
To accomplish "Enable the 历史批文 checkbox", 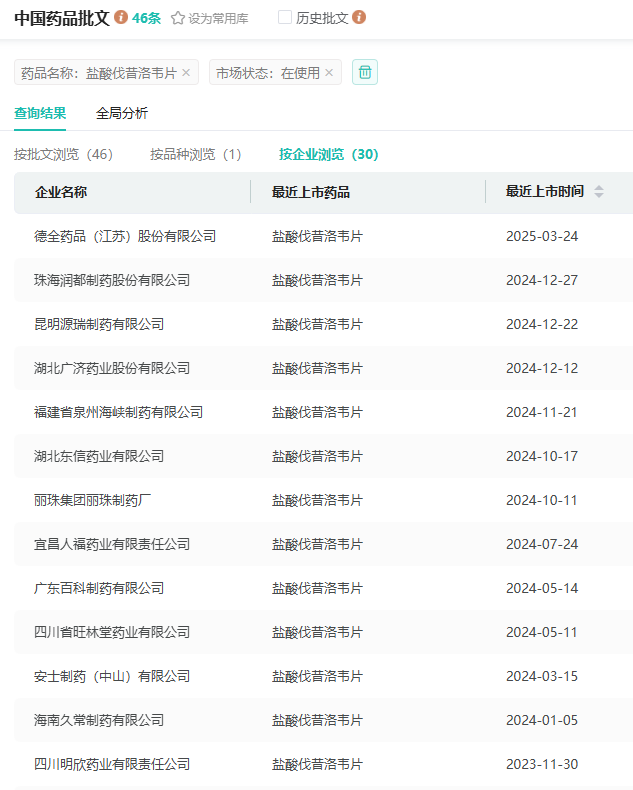I will click(285, 18).
